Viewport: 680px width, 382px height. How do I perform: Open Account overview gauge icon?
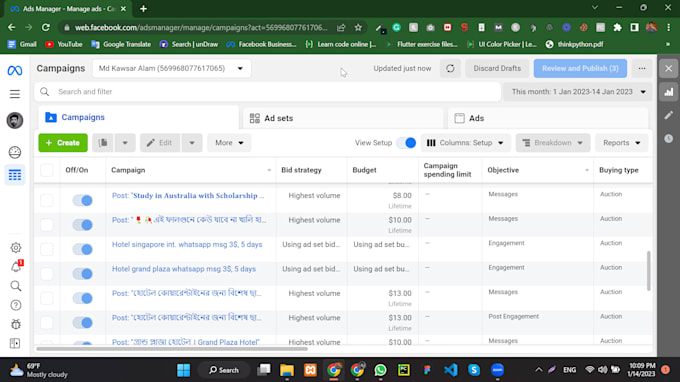pyautogui.click(x=15, y=152)
